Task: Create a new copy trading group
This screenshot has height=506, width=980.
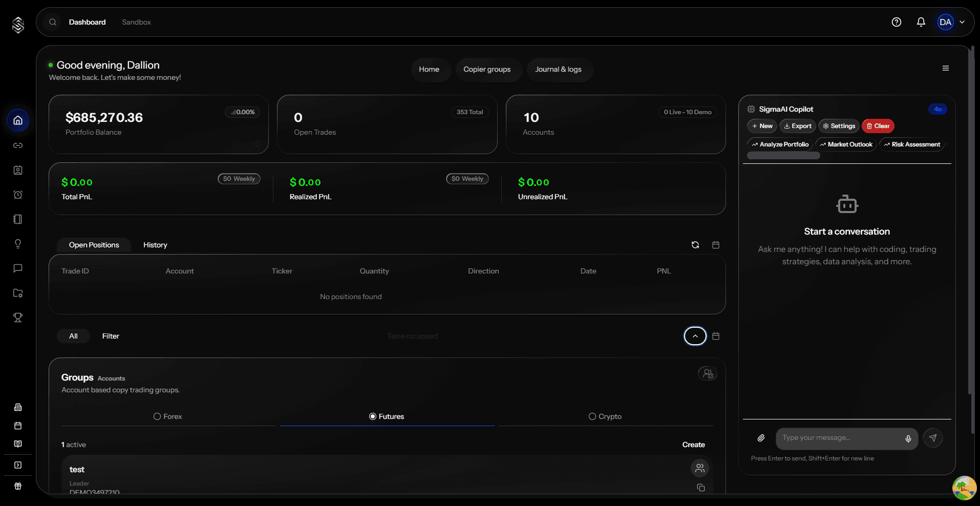Action: click(x=693, y=445)
